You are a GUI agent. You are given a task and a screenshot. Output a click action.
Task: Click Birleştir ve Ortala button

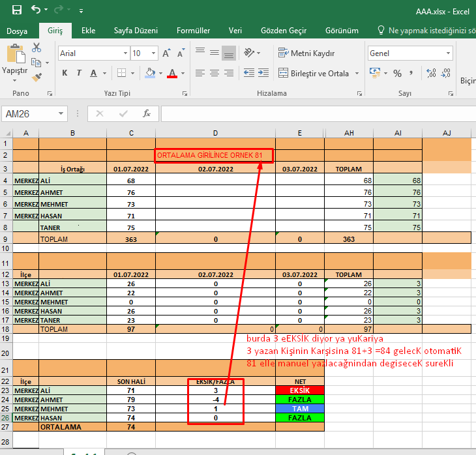click(314, 74)
